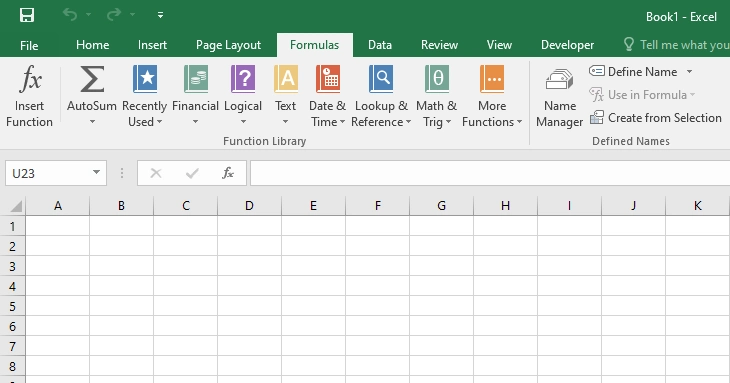The width and height of the screenshot is (730, 383).
Task: Select column I header
Action: 569,206
